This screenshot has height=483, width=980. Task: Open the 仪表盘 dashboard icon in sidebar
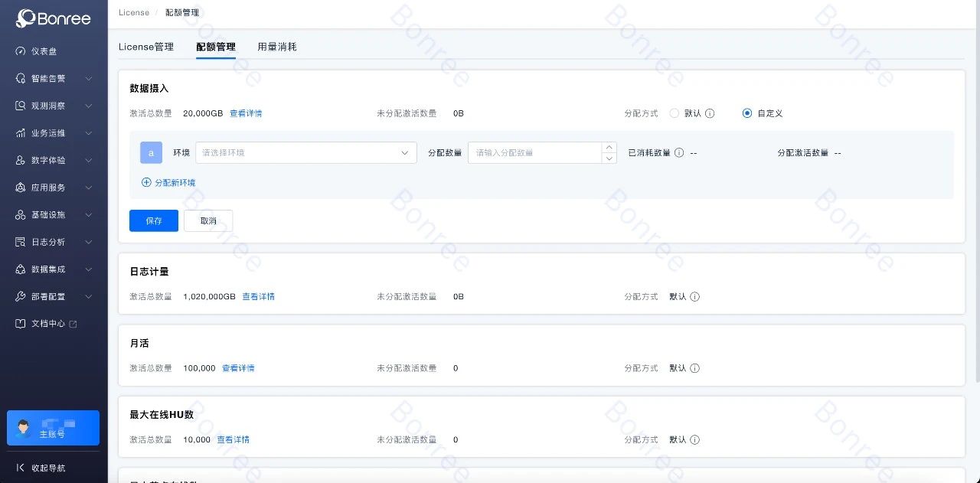21,51
